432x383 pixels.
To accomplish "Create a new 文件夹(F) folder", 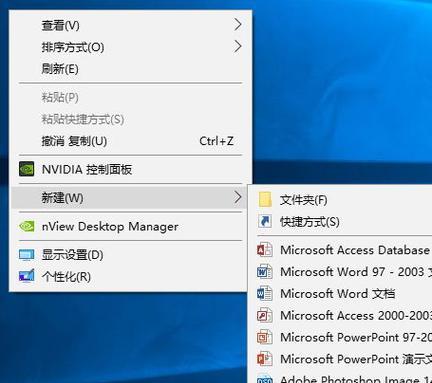I will click(342, 200).
